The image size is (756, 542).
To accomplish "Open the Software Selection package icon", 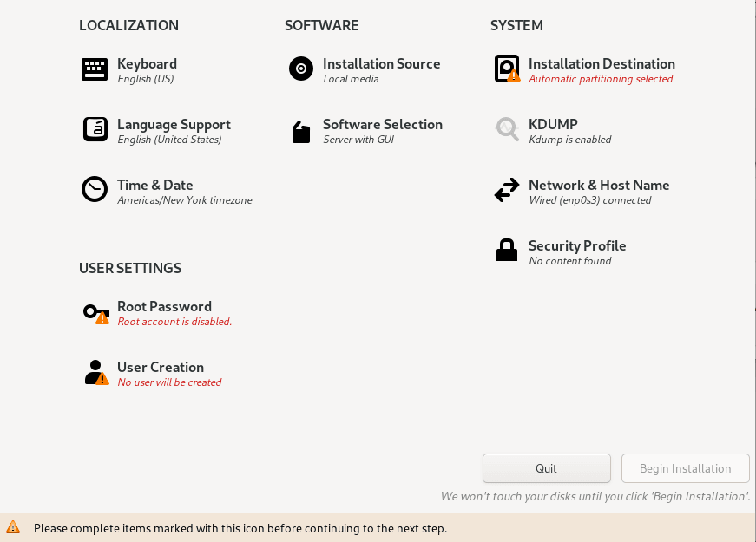I will click(300, 131).
